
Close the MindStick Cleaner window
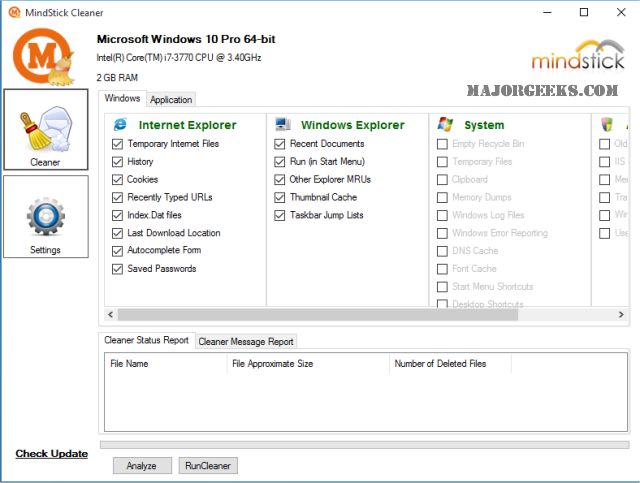621,12
